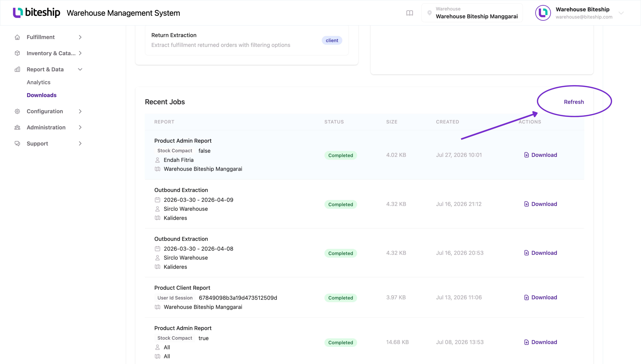This screenshot has width=641, height=364.
Task: Click the REPORT column header
Action: point(164,122)
